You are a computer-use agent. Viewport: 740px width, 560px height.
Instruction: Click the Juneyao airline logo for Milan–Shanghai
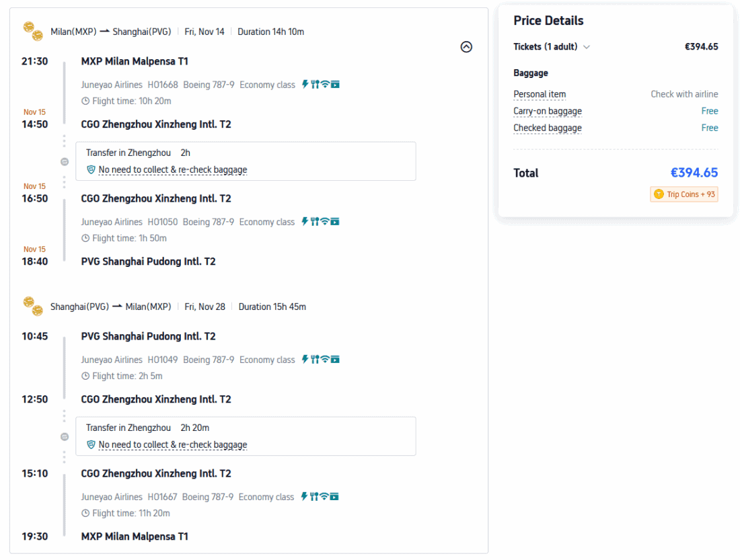pos(33,30)
